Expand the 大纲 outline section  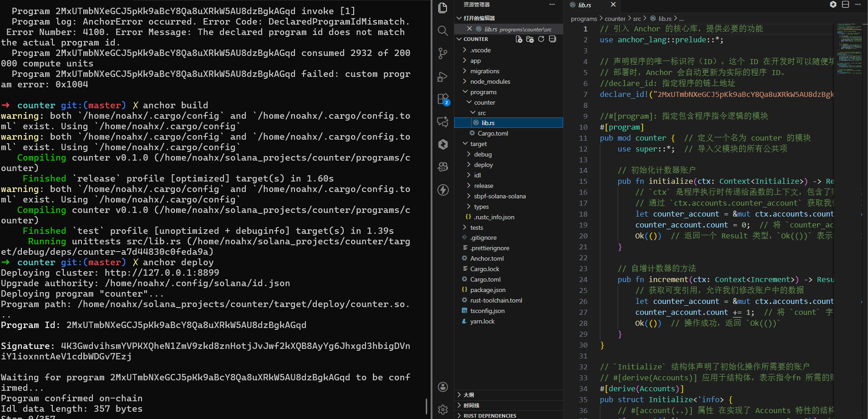pyautogui.click(x=468, y=394)
